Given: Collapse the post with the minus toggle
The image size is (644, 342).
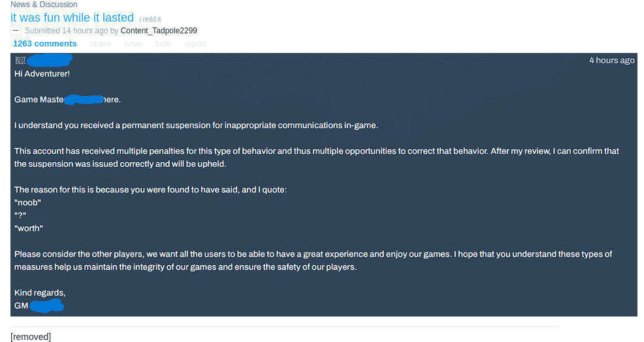Looking at the screenshot, I should 16,31.
